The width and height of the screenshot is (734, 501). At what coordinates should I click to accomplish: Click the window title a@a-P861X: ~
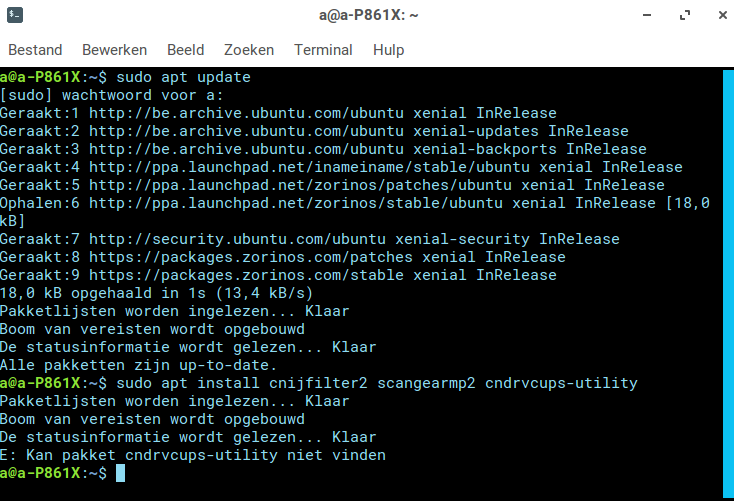tap(368, 15)
